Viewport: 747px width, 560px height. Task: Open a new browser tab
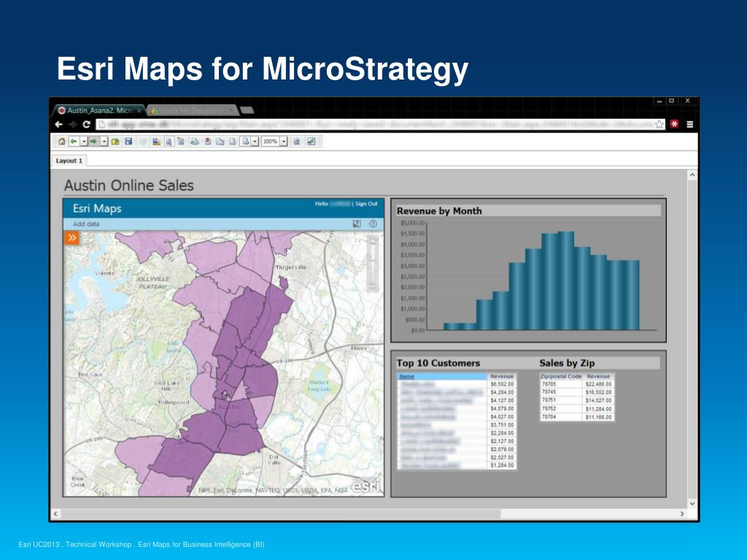click(x=247, y=111)
